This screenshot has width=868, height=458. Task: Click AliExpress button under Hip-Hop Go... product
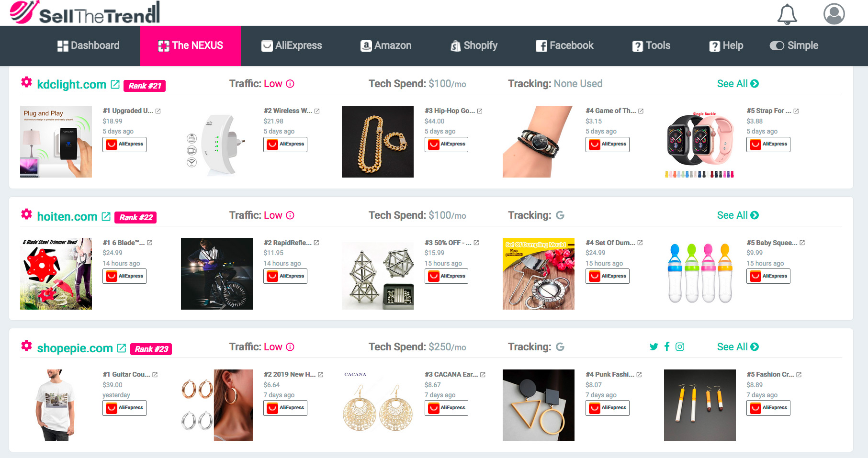pyautogui.click(x=446, y=144)
